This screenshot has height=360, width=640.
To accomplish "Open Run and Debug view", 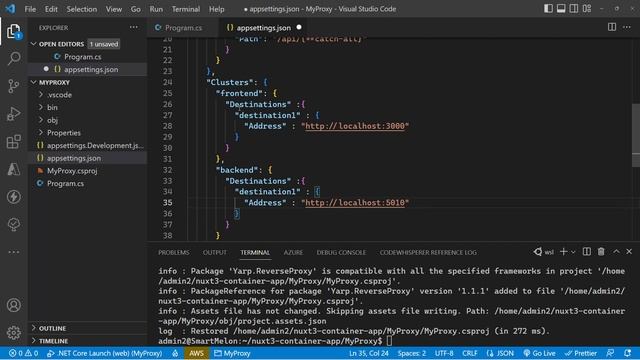I will (x=13, y=114).
